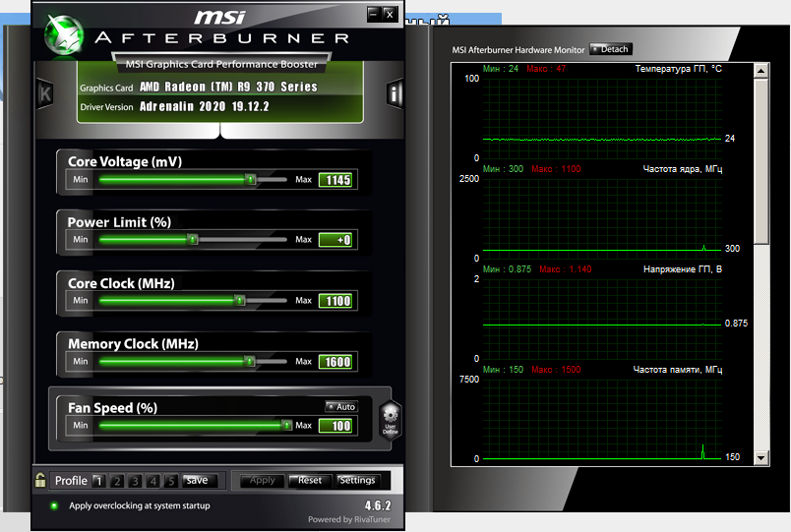This screenshot has height=532, width=791.
Task: Open the Settings button
Action: click(358, 481)
